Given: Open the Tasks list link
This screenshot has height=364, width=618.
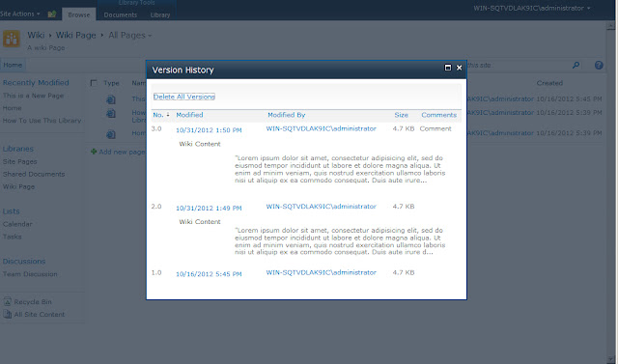Looking at the screenshot, I should [13, 237].
